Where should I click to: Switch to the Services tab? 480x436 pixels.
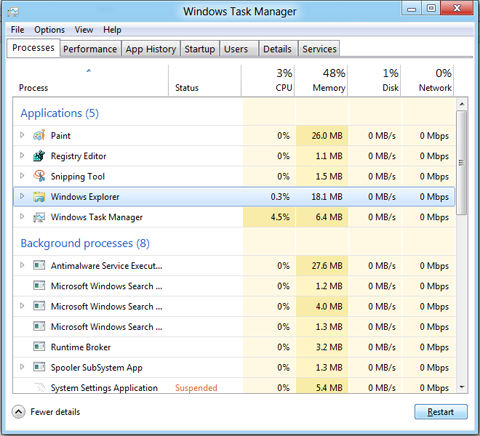[x=319, y=49]
